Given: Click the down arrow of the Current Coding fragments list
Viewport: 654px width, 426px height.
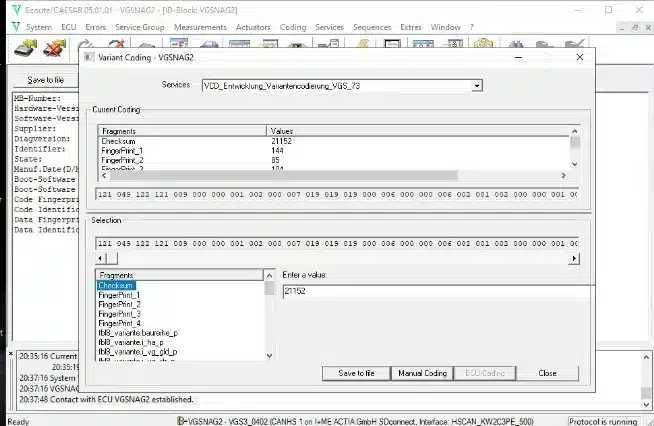Looking at the screenshot, I should (x=574, y=164).
